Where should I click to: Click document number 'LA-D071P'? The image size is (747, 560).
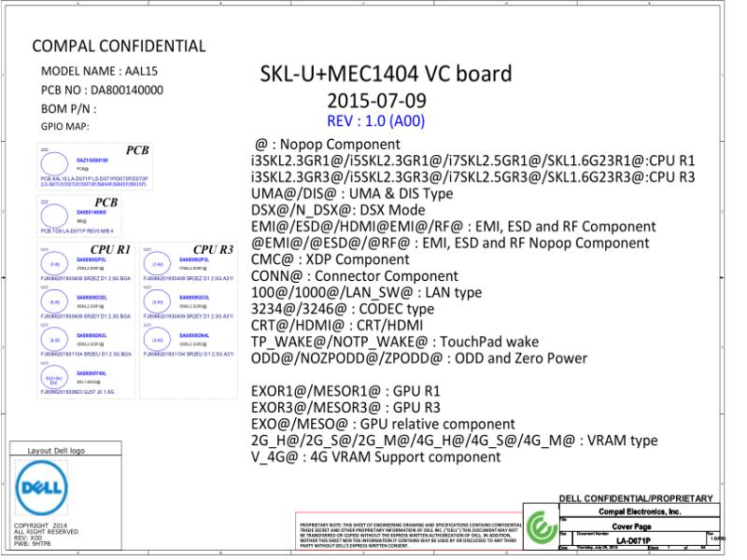[633, 541]
